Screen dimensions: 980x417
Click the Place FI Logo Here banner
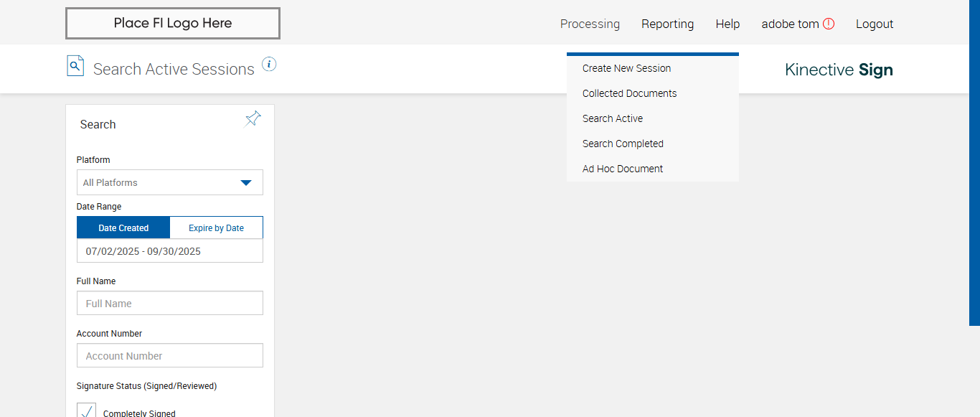[x=173, y=23]
